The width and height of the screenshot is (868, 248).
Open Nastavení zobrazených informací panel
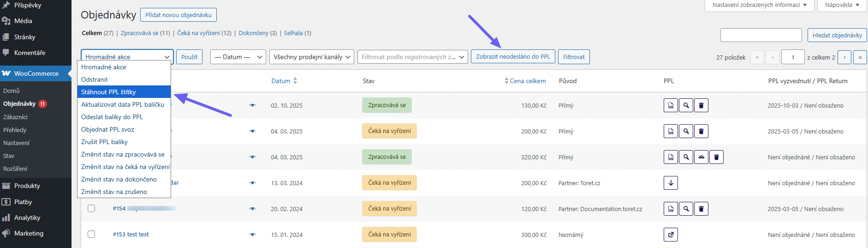pyautogui.click(x=759, y=5)
